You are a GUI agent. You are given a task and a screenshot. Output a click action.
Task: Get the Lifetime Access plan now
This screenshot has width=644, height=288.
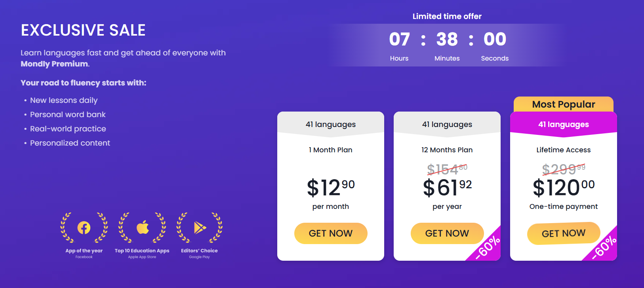(564, 233)
